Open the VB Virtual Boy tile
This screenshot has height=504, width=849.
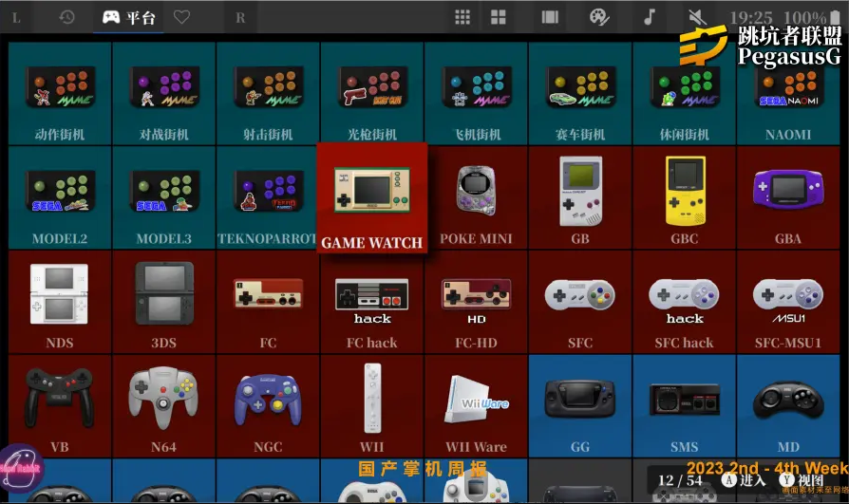(60, 406)
